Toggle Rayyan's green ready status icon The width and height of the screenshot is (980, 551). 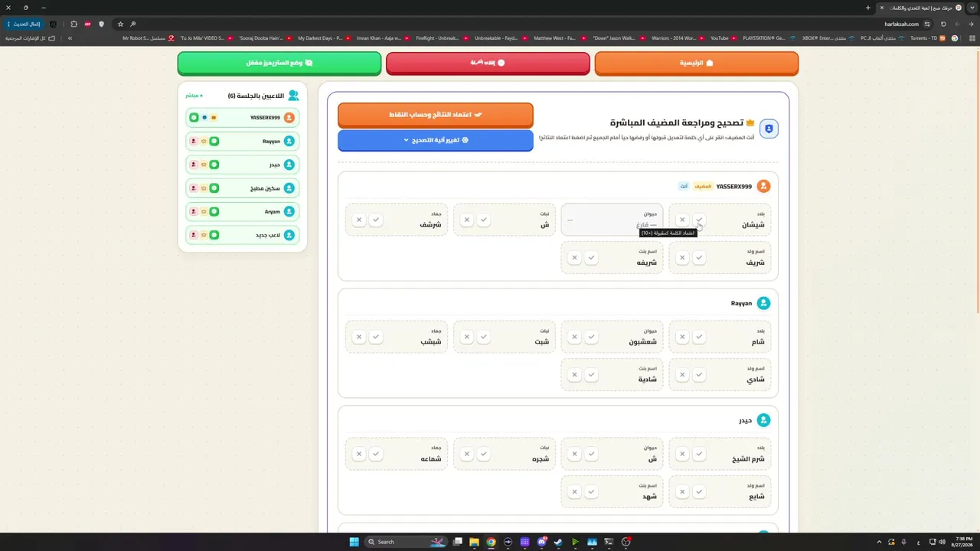point(214,142)
